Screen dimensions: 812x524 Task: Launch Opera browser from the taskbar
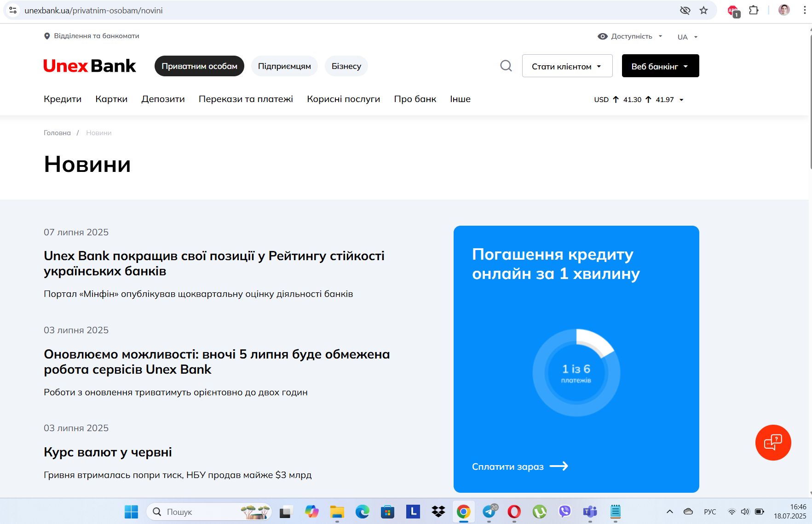click(x=514, y=512)
